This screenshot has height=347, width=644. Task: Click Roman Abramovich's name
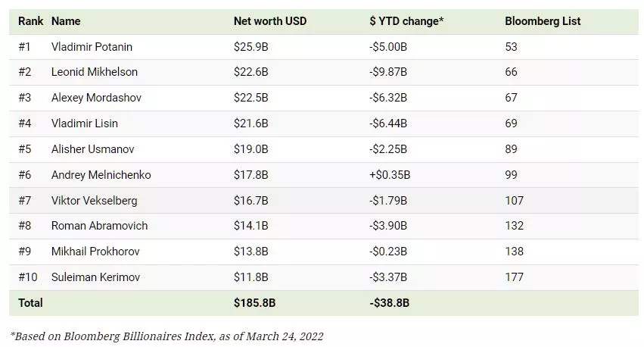click(99, 226)
